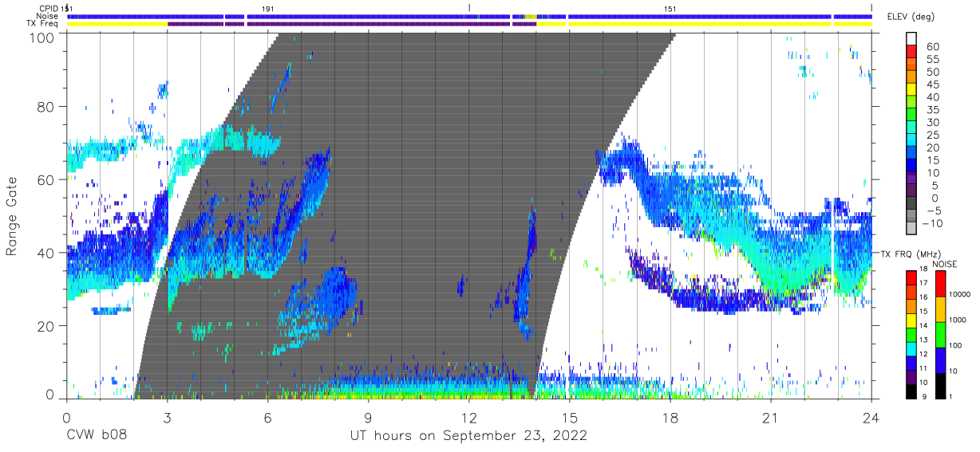
Task: Click the 'CPID' row label
Action: point(49,8)
